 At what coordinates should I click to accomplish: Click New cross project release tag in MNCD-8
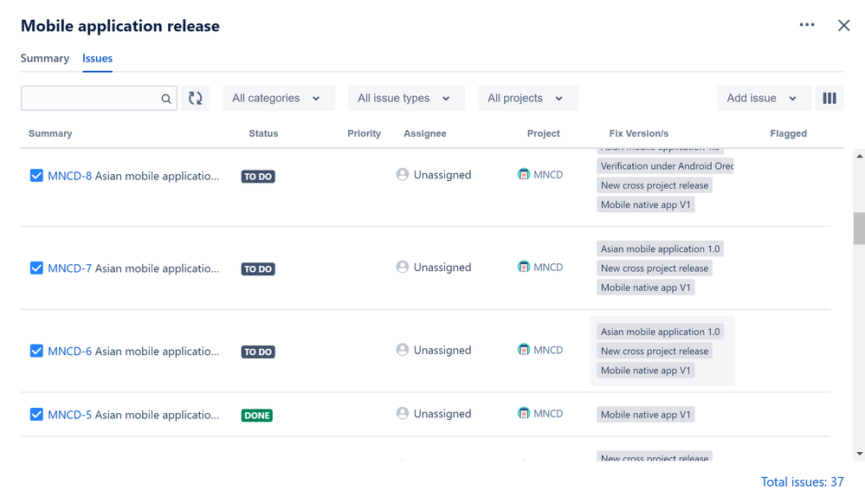pos(655,185)
